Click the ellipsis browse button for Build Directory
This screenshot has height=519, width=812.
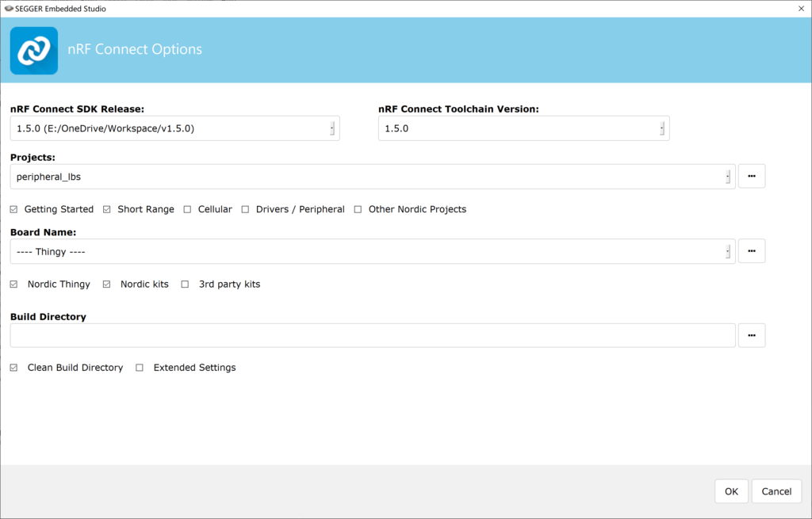[x=751, y=335]
